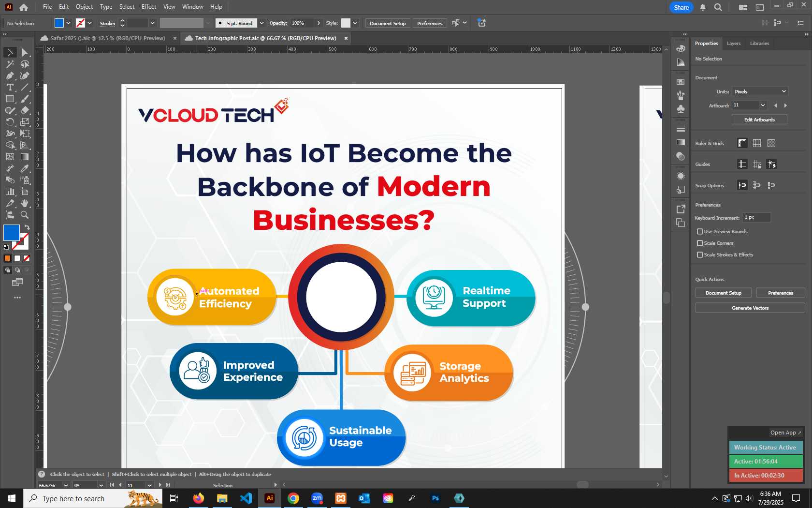
Task: Select the Pen tool
Action: (x=10, y=75)
